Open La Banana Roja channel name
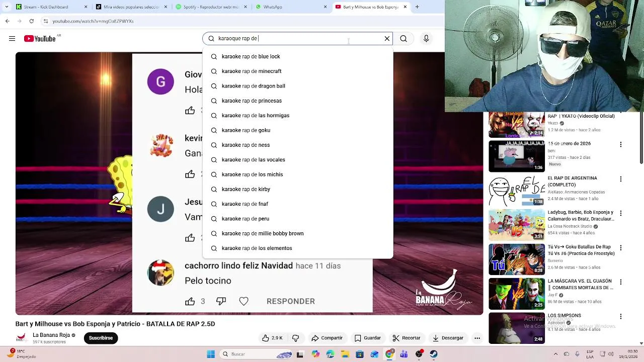The height and width of the screenshot is (362, 644). [51, 335]
